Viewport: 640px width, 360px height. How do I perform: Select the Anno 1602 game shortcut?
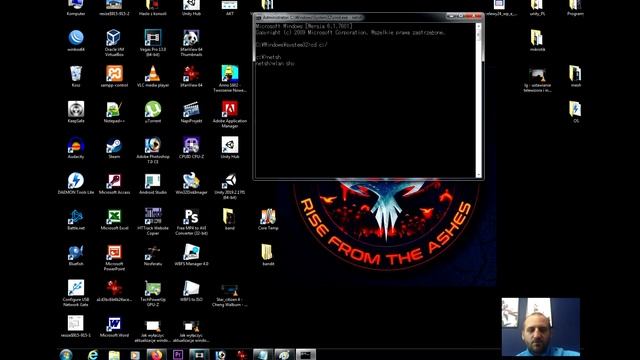[229, 78]
